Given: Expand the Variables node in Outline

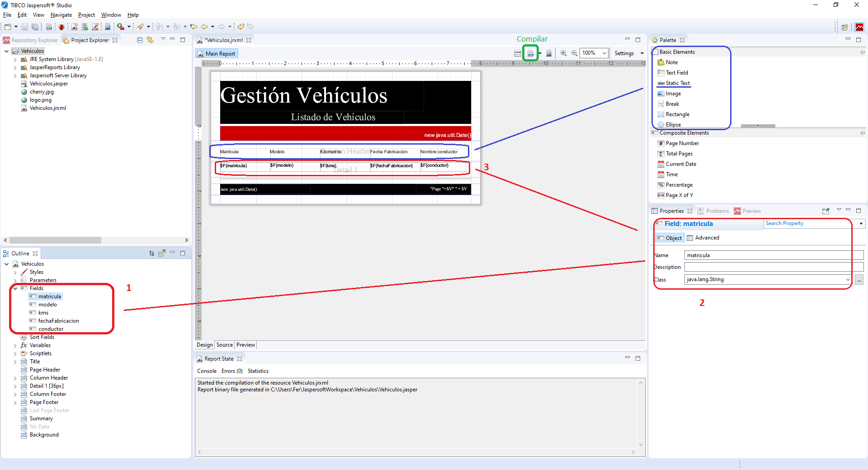Looking at the screenshot, I should (x=15, y=346).
